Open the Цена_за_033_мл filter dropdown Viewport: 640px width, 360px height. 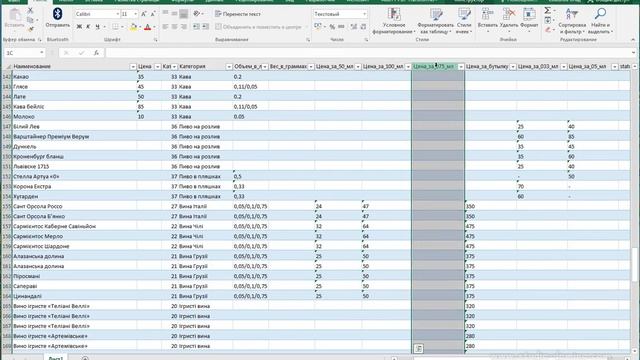click(563, 67)
